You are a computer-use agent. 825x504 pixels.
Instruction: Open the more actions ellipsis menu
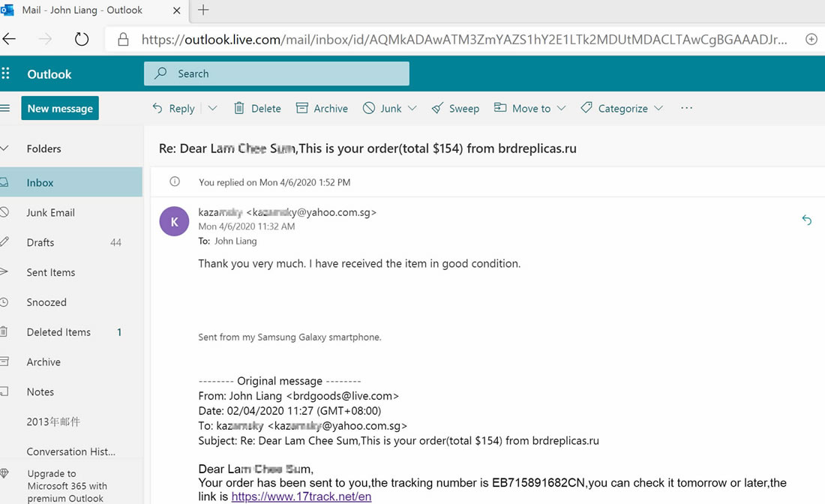(x=686, y=108)
